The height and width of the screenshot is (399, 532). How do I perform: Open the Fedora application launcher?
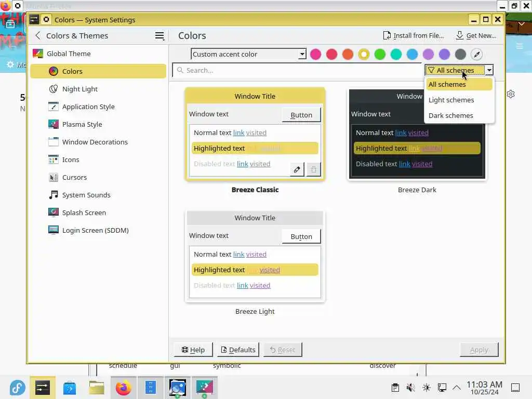point(17,388)
